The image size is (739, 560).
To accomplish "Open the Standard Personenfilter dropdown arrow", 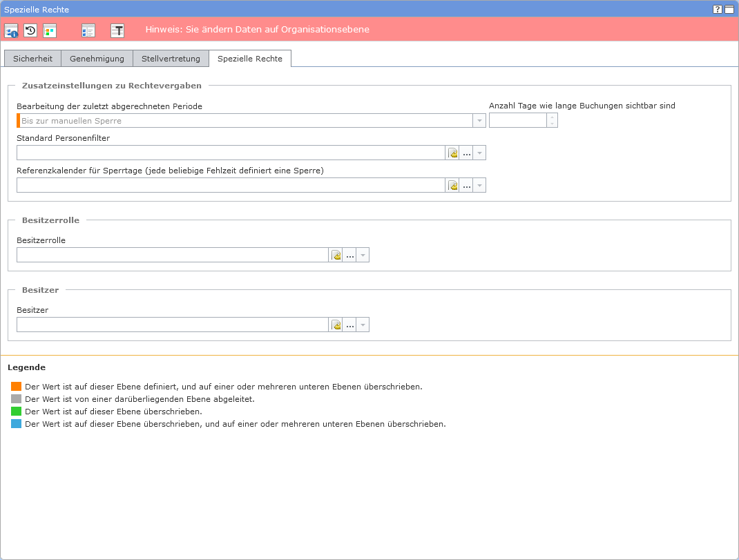I will 480,153.
